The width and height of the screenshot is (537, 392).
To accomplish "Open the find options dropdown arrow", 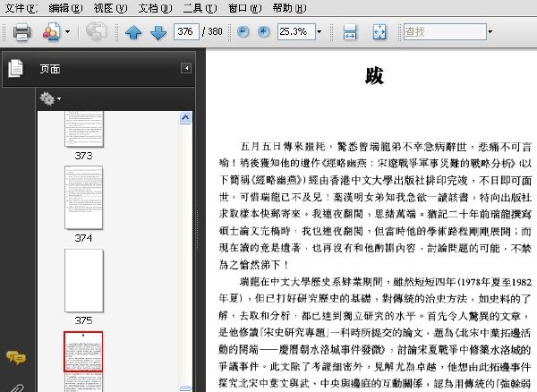I will (x=490, y=32).
